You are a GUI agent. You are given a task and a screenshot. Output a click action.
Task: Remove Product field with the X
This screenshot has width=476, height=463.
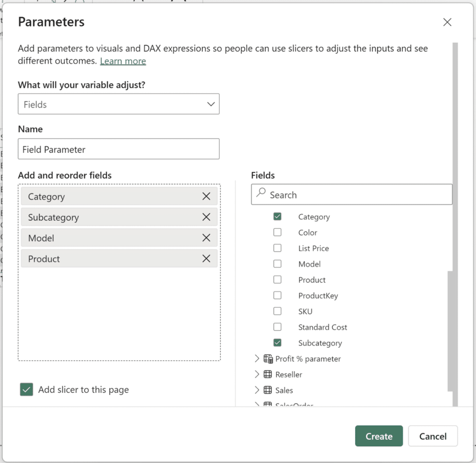coord(206,258)
